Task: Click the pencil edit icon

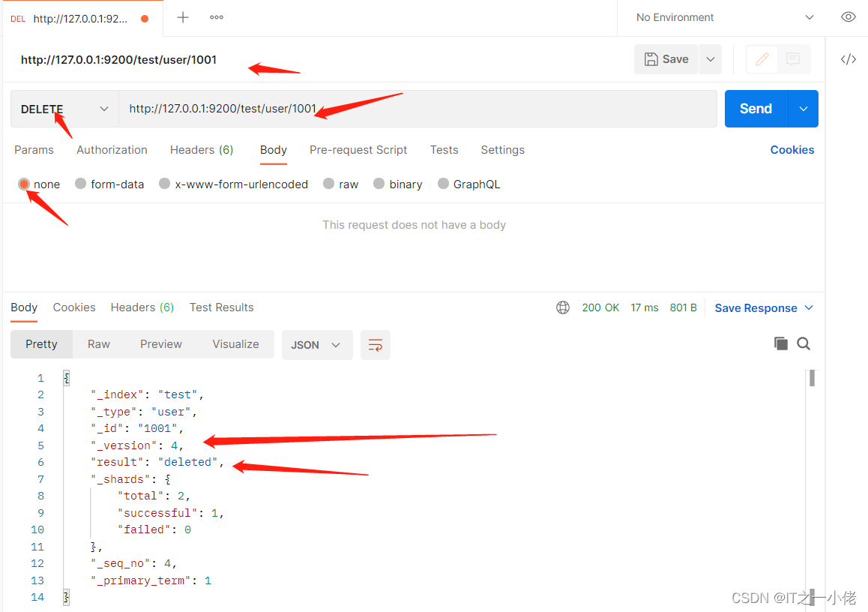Action: click(762, 59)
